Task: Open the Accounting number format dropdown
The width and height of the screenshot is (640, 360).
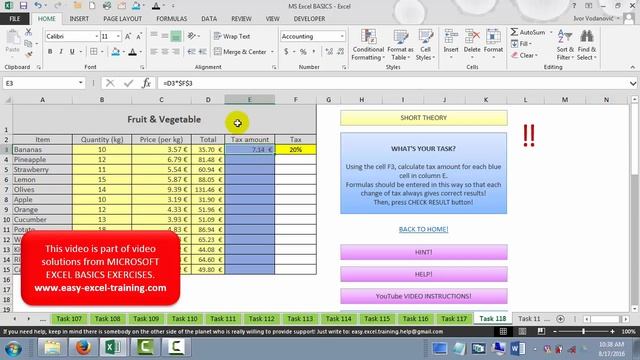Action: tap(342, 36)
